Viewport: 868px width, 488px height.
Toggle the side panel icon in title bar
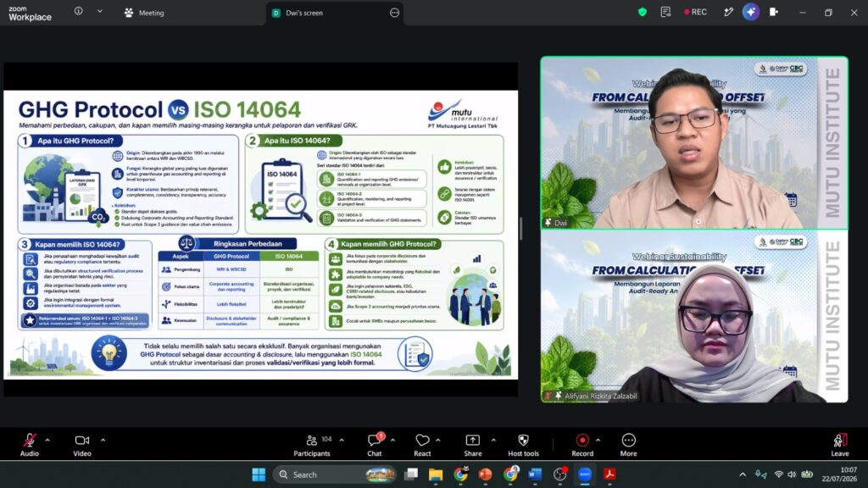[774, 12]
